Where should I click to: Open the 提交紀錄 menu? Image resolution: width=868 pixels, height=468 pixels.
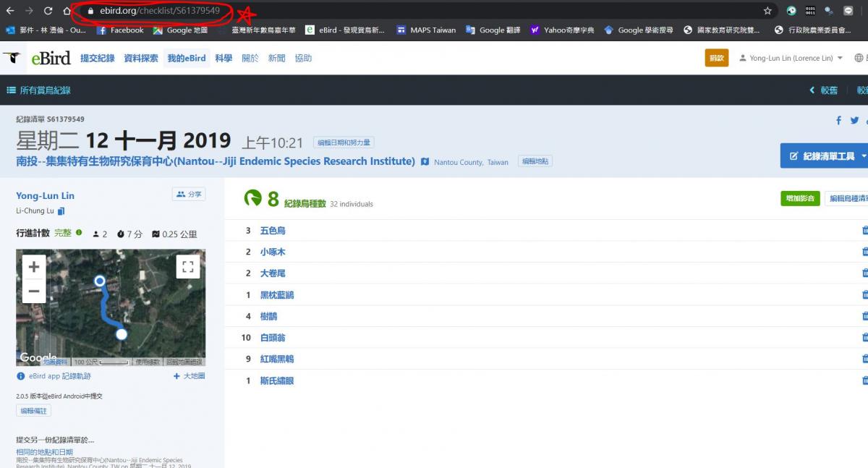98,59
